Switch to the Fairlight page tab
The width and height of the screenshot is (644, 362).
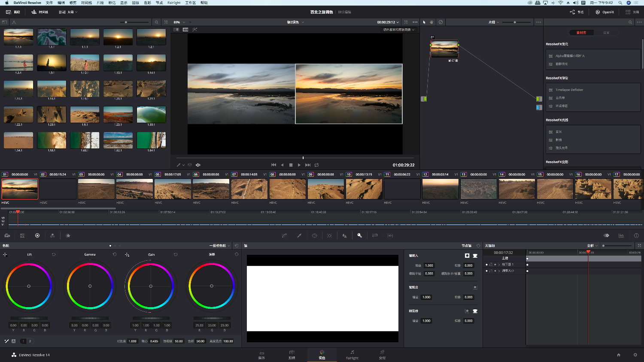point(352,355)
